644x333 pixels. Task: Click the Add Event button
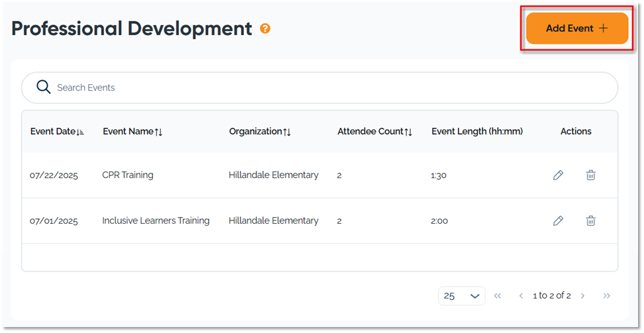coord(576,28)
